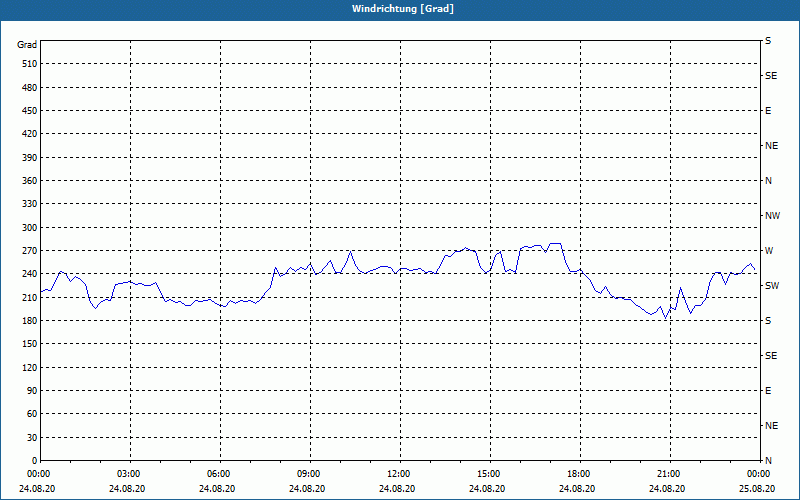The height and width of the screenshot is (500, 800).
Task: Click the 'Windrichtung [Grad]' chart title
Action: click(403, 9)
